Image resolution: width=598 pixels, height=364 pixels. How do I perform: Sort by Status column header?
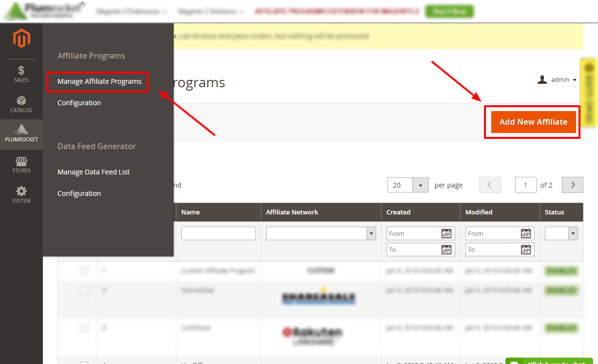[x=561, y=212]
